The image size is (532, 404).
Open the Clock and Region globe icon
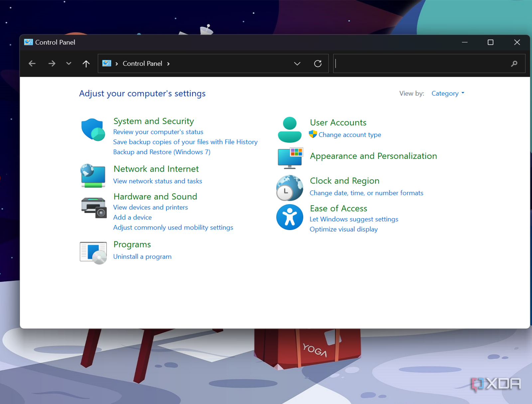tap(289, 188)
